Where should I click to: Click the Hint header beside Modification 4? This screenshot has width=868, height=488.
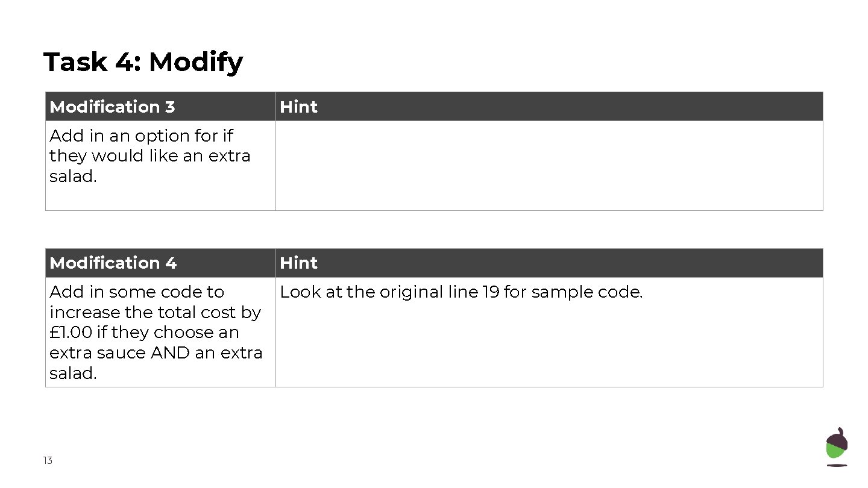[x=298, y=263]
